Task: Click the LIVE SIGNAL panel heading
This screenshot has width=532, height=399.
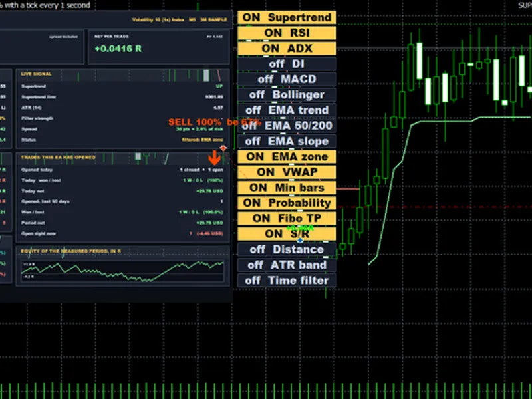Action: click(x=36, y=74)
